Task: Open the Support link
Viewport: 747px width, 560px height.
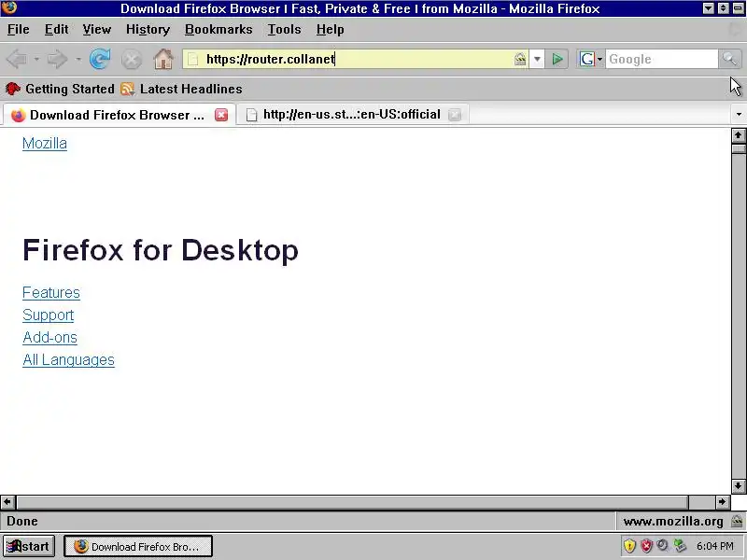Action: click(x=49, y=315)
